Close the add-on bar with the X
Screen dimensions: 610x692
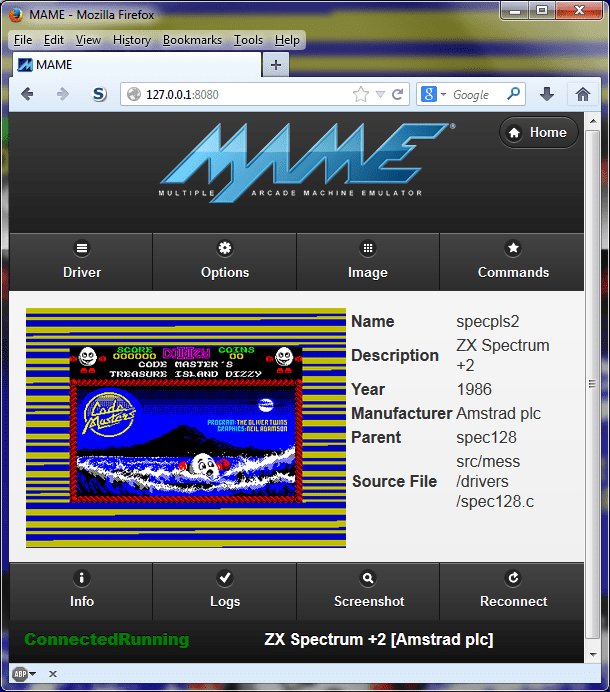pyautogui.click(x=53, y=674)
